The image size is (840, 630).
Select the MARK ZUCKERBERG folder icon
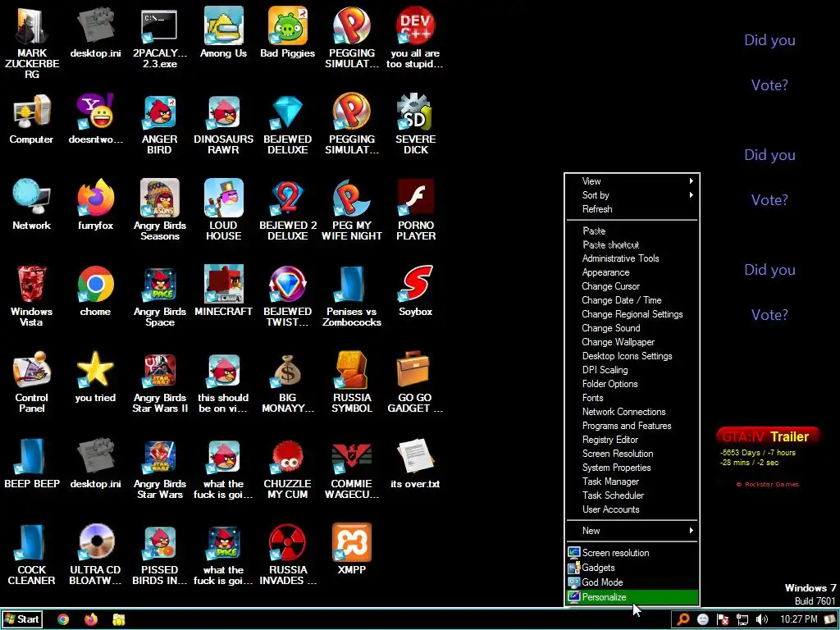click(x=32, y=25)
